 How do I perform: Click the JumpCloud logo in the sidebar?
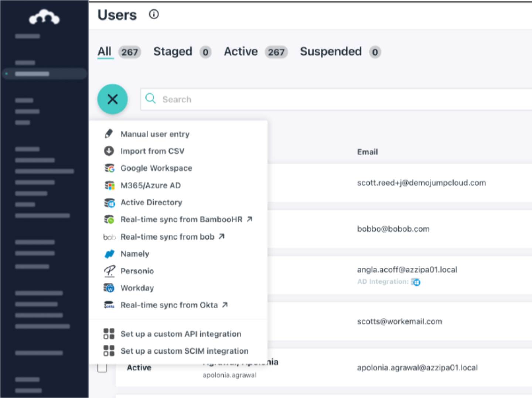tap(44, 17)
